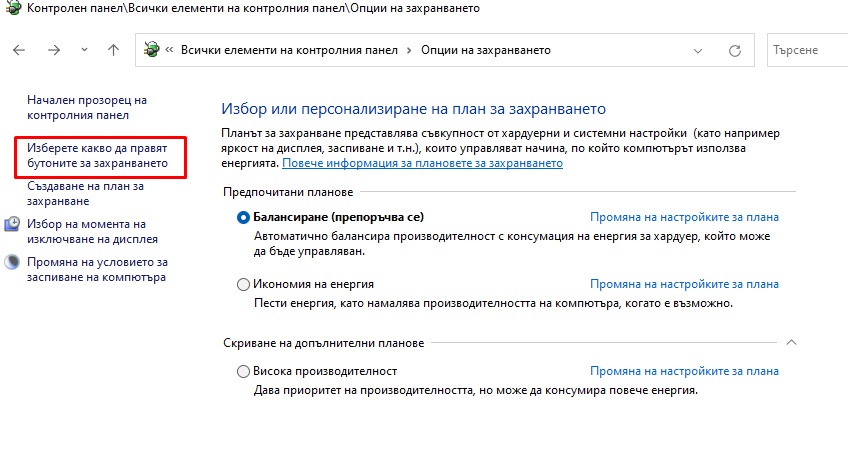The height and width of the screenshot is (461, 848).
Task: Expand the address bar history dropdown
Action: [x=698, y=51]
